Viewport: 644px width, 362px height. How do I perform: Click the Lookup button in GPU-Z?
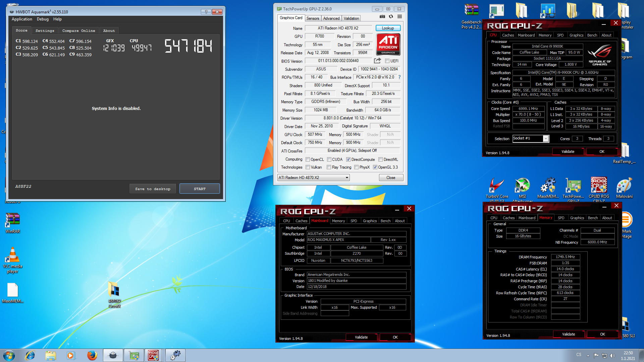tap(388, 28)
